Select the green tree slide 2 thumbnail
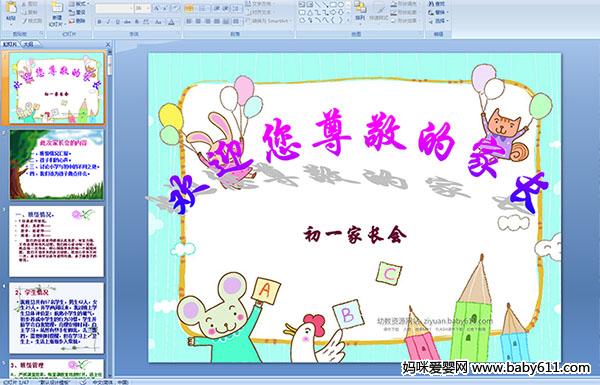Image resolution: width=600 pixels, height=385 pixels. click(57, 165)
